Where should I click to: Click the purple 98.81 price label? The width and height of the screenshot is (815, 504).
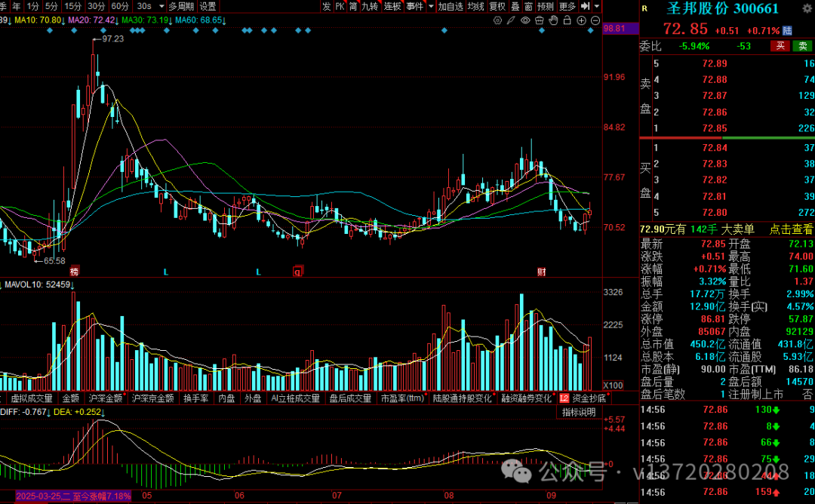tap(615, 29)
